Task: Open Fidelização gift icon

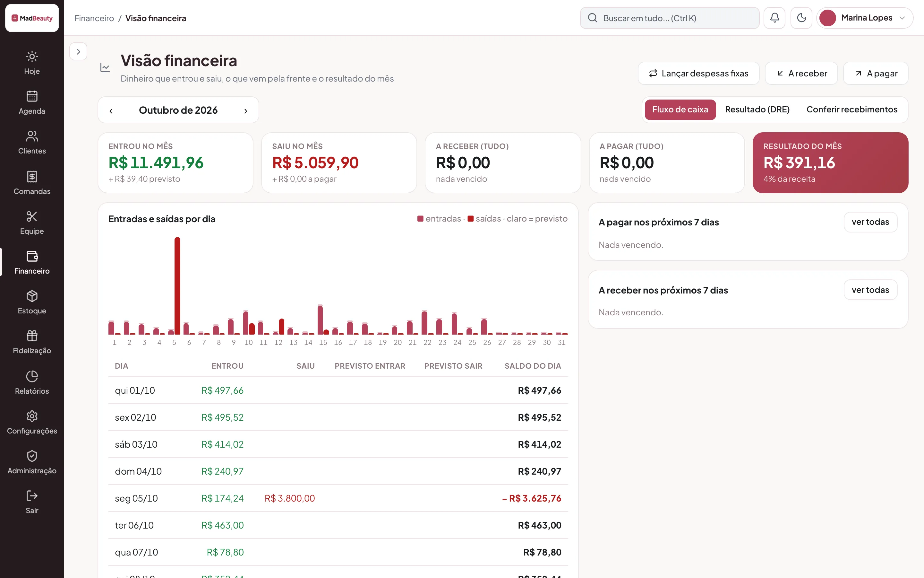Action: (x=32, y=336)
